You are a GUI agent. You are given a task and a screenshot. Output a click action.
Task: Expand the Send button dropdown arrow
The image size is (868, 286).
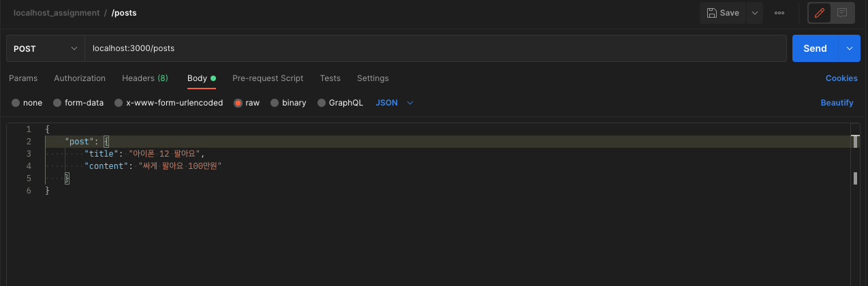(849, 48)
